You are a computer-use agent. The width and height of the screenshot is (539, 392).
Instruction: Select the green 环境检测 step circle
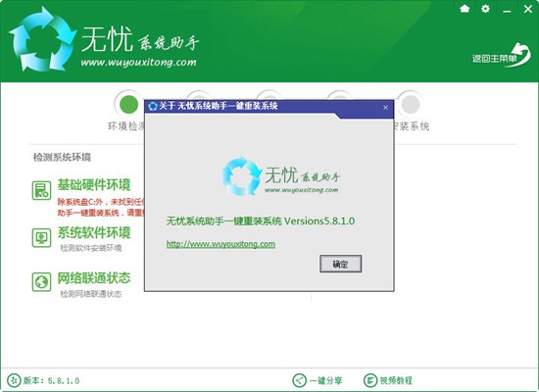click(129, 105)
